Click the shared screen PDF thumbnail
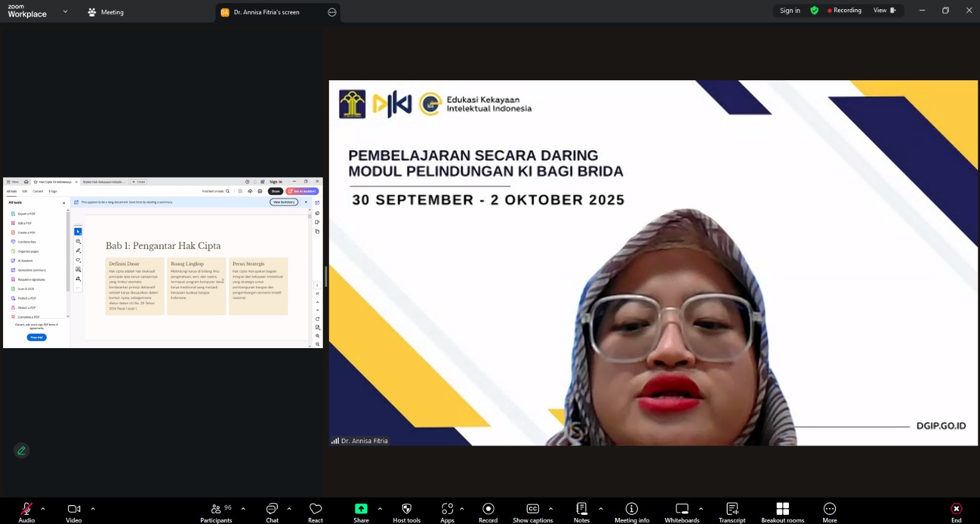Screen dimensions: 980x524 tap(163, 263)
